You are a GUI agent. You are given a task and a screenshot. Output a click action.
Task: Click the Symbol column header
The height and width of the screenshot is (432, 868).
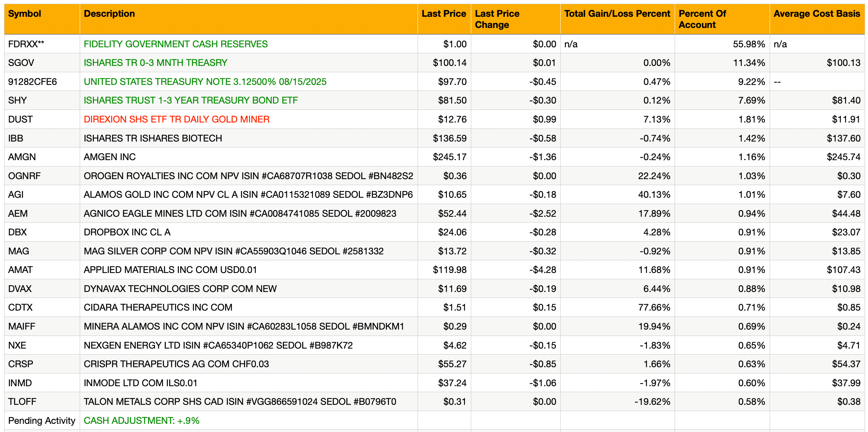25,14
